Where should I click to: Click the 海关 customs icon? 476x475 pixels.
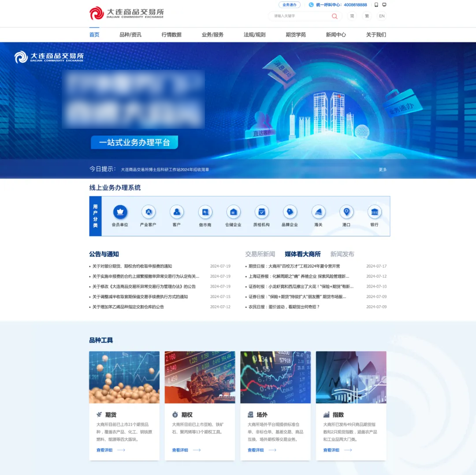(x=318, y=212)
